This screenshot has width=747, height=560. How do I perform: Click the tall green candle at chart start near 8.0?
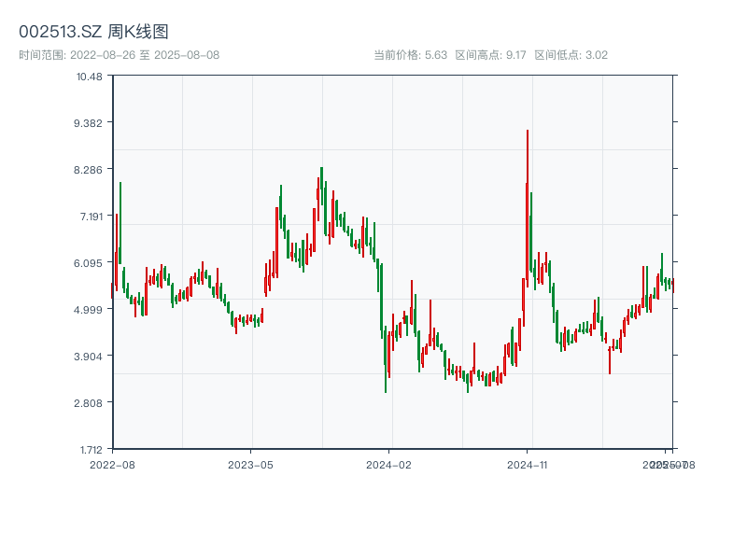pyautogui.click(x=120, y=223)
